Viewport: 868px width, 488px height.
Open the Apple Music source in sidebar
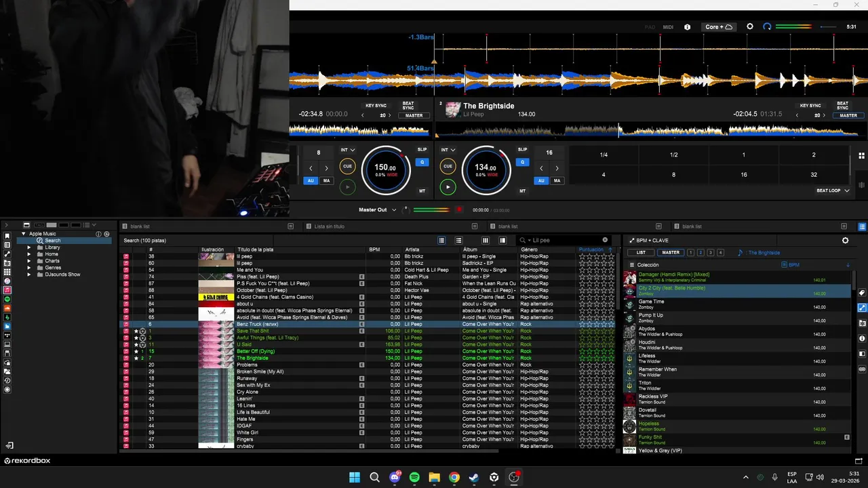(x=7, y=290)
